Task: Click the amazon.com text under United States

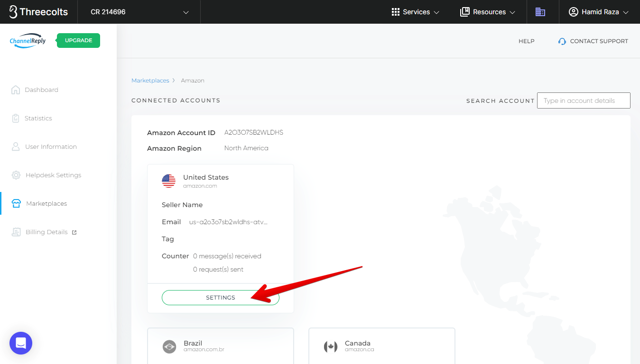Action: tap(200, 186)
